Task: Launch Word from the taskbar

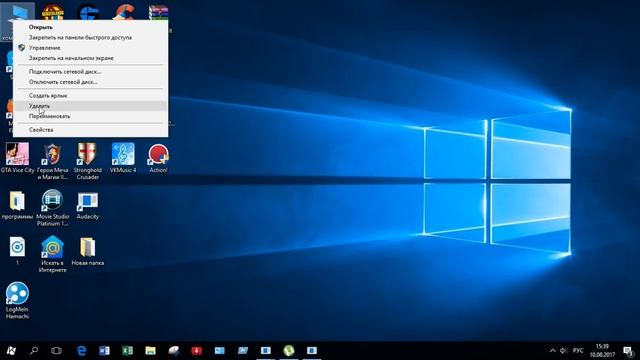Action: coord(104,351)
